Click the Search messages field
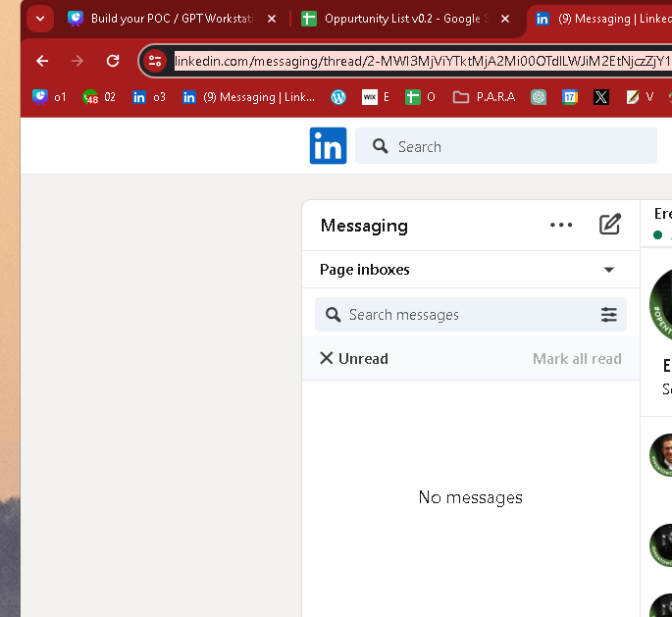The image size is (672, 617). click(471, 315)
